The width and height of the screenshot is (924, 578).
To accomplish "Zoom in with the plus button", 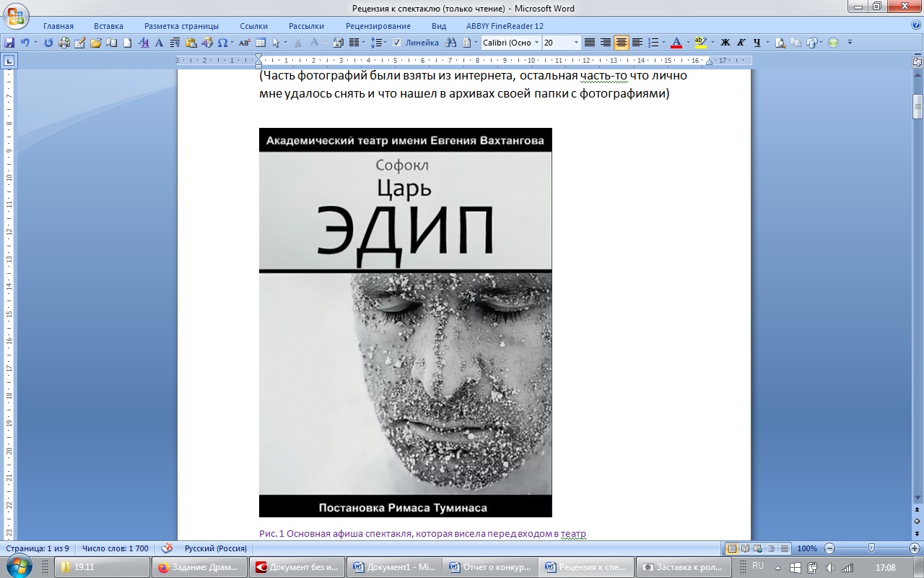I will click(914, 548).
